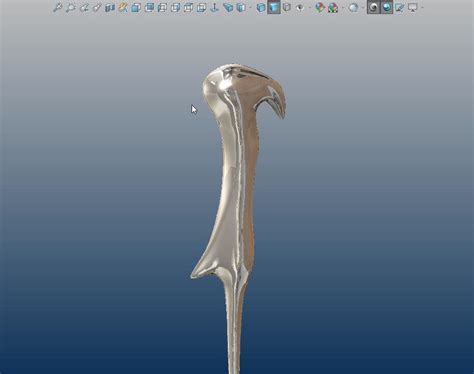
Task: Click the yellow pencil annotation view icon
Action: tap(123, 8)
